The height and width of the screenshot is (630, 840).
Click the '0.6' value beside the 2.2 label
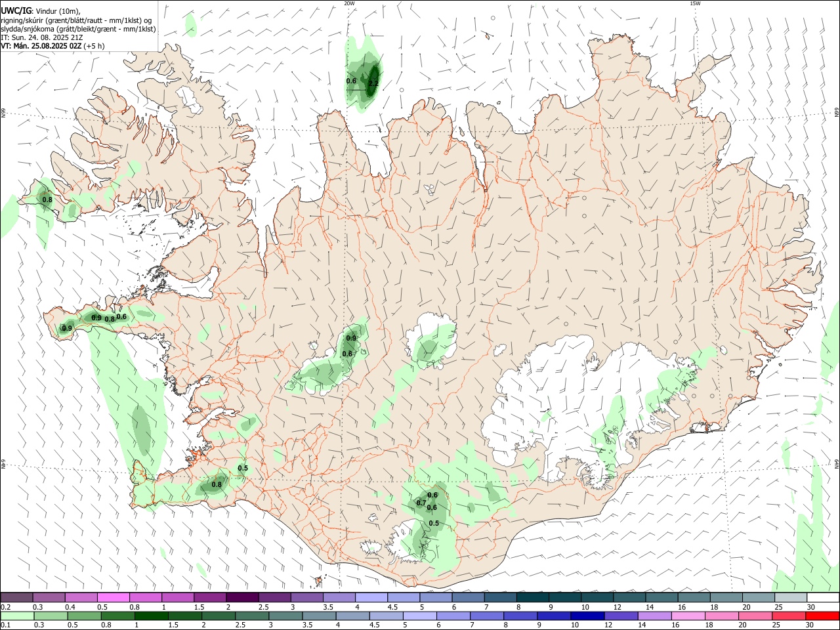(x=351, y=81)
